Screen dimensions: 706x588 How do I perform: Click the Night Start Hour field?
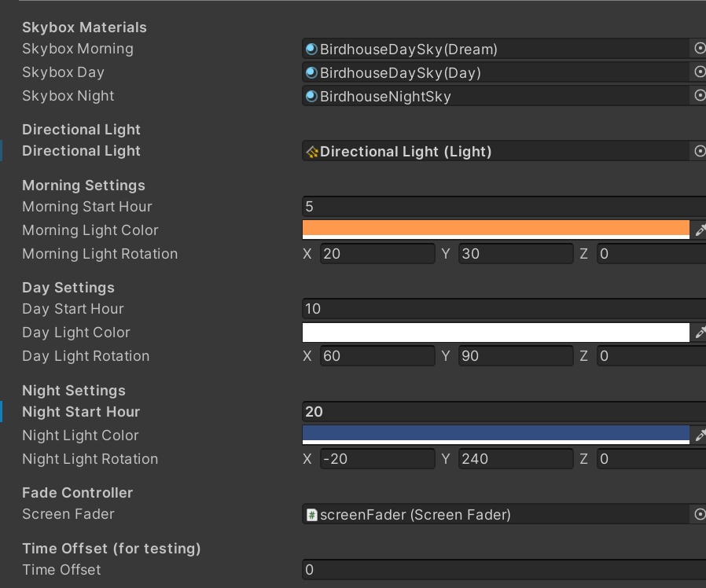point(503,412)
